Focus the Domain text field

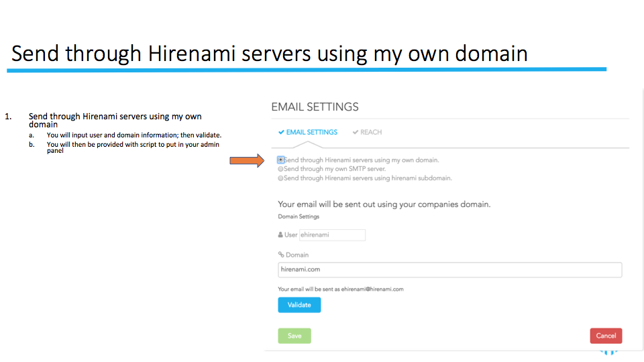point(449,269)
